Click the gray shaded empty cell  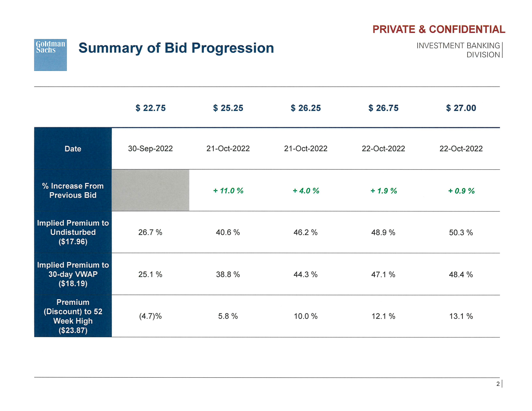pyautogui.click(x=150, y=190)
